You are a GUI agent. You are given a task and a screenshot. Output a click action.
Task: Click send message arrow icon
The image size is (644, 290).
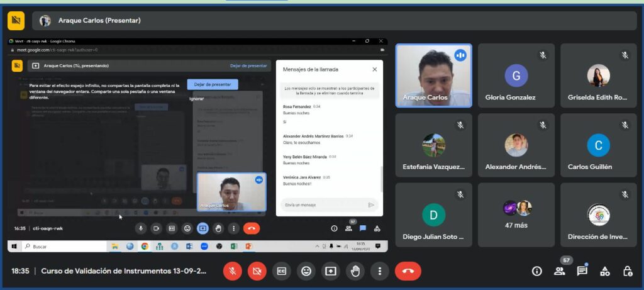coord(371,204)
